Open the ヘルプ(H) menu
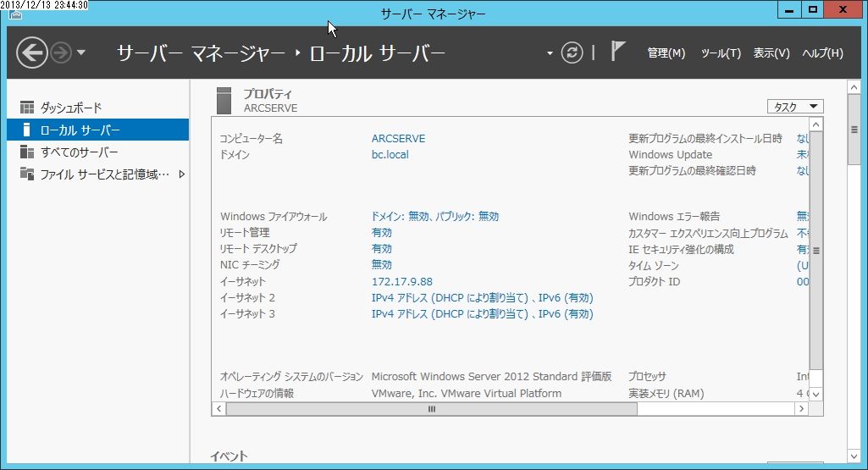 click(822, 53)
